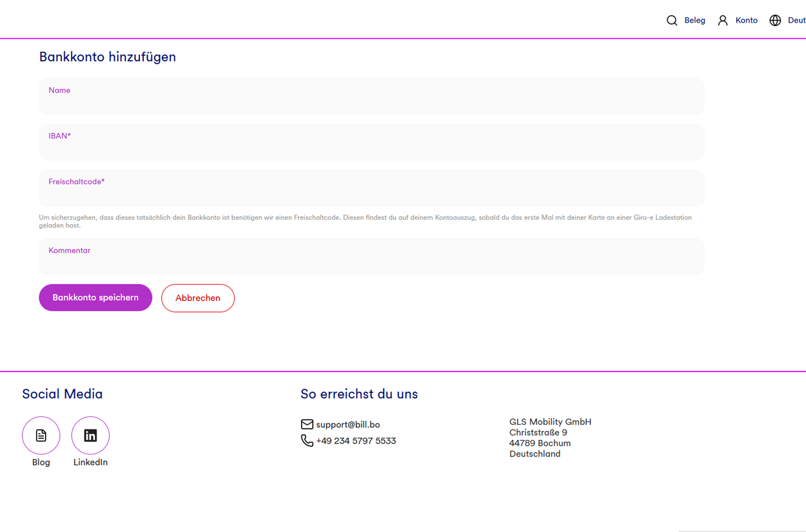Image resolution: width=806 pixels, height=532 pixels.
Task: Click the Bankkonto speichern button
Action: [x=95, y=297]
